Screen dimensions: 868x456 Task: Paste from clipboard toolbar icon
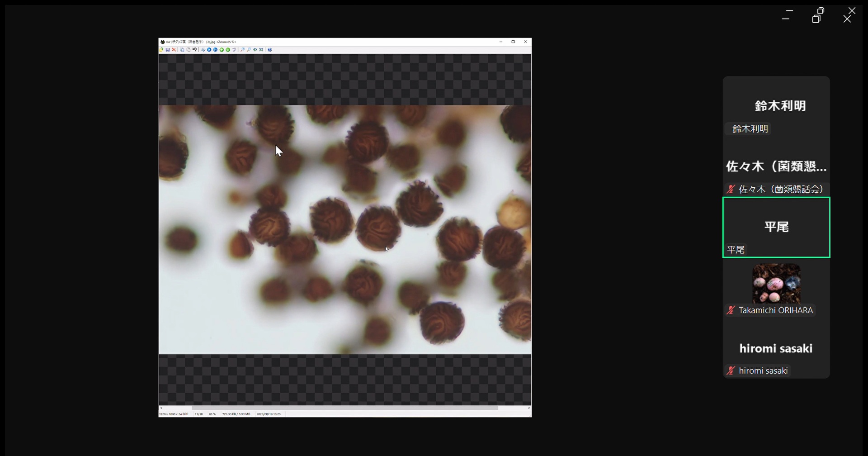click(189, 50)
